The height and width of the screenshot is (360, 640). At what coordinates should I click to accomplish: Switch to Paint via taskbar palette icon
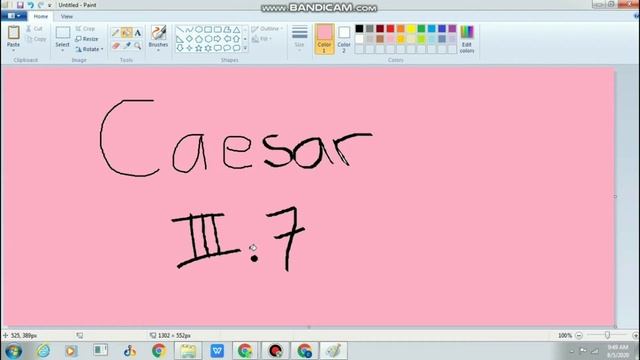[x=334, y=351]
